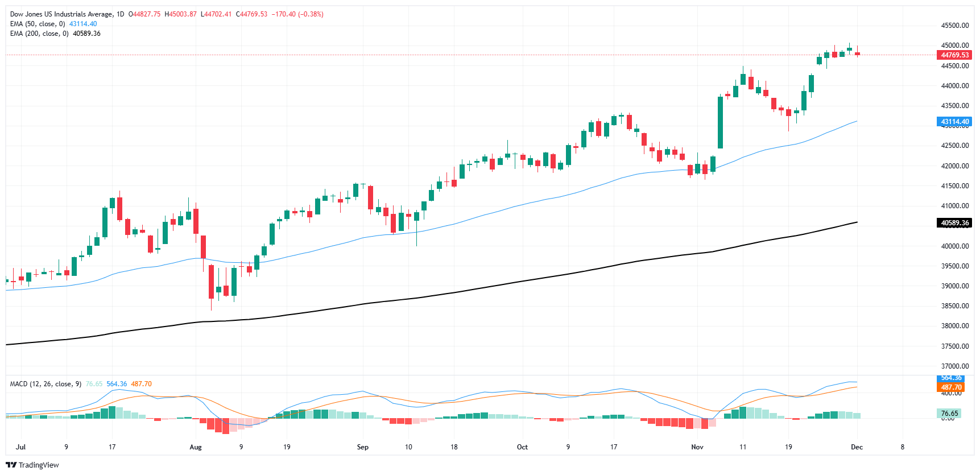Screen dimensions: 980x475
Task: Select the Aug marker on the time axis
Action: [x=196, y=447]
